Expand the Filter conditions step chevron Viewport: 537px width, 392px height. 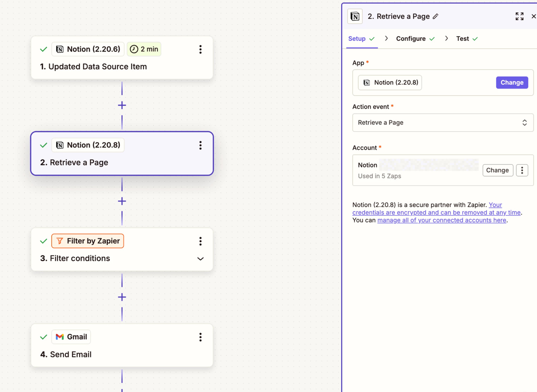pyautogui.click(x=200, y=259)
